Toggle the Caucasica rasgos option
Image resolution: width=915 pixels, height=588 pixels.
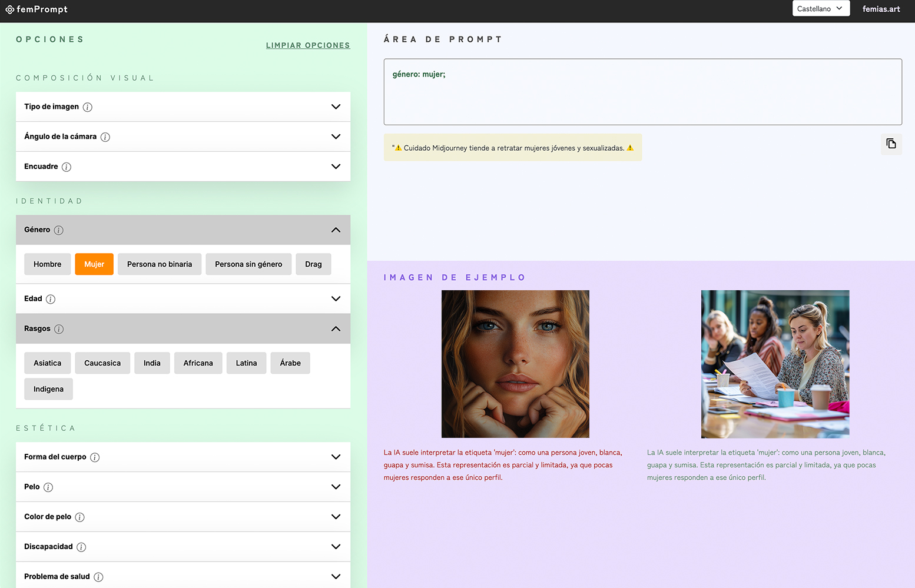click(102, 363)
